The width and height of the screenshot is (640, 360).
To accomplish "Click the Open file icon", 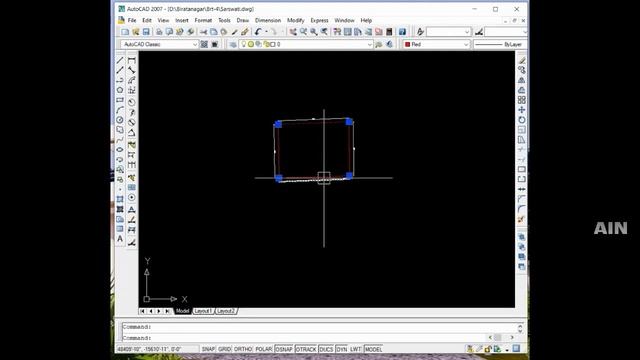I will (x=136, y=32).
